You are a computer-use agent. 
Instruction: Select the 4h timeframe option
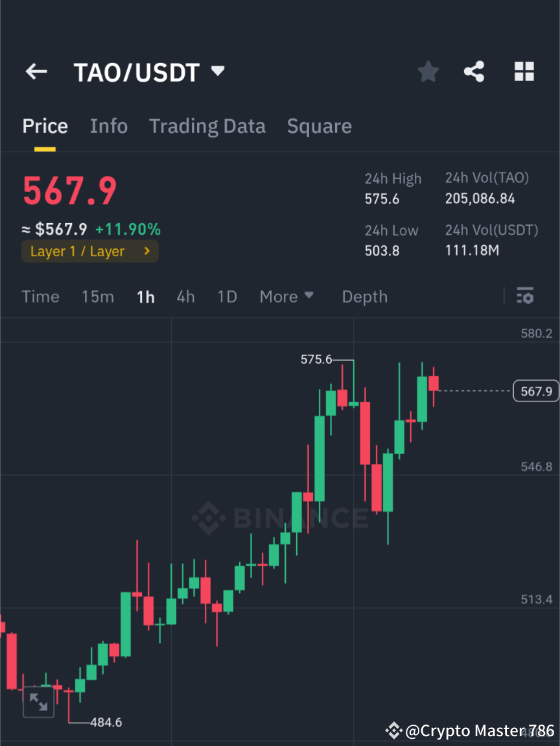pyautogui.click(x=186, y=296)
